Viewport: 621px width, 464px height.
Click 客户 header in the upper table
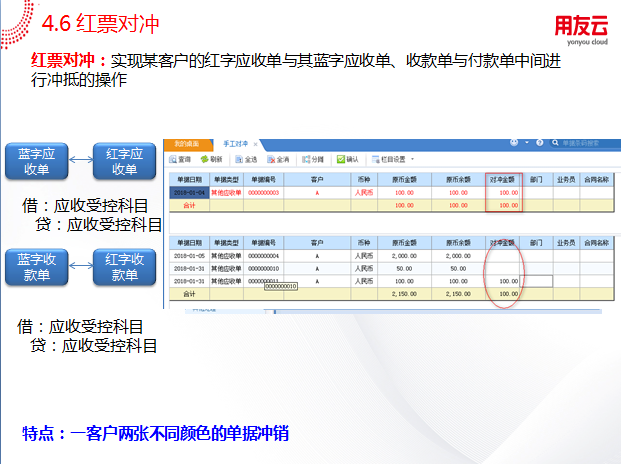(x=317, y=180)
